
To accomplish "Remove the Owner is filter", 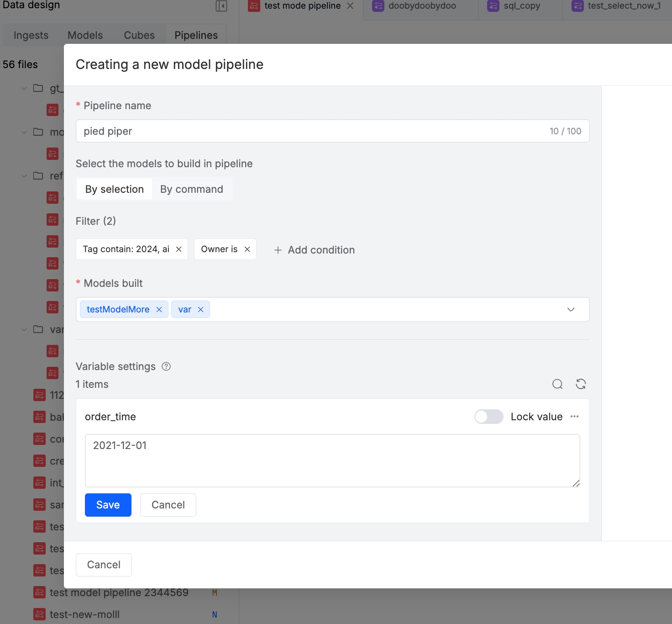I will click(247, 249).
